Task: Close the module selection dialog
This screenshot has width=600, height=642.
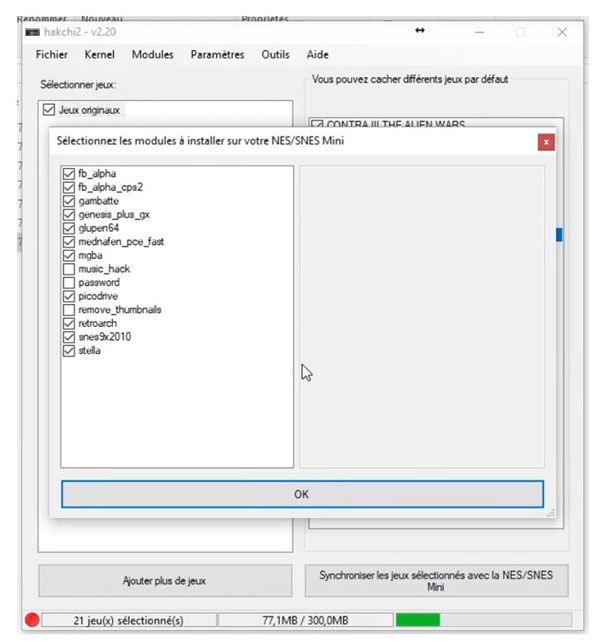Action: pos(546,142)
